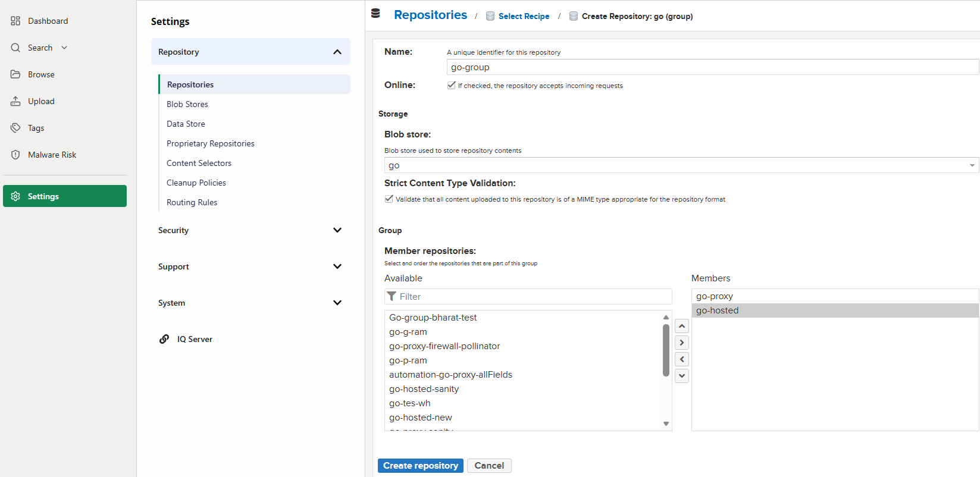Screen dimensions: 980x477
Task: Open Data Store settings page
Action: [186, 124]
